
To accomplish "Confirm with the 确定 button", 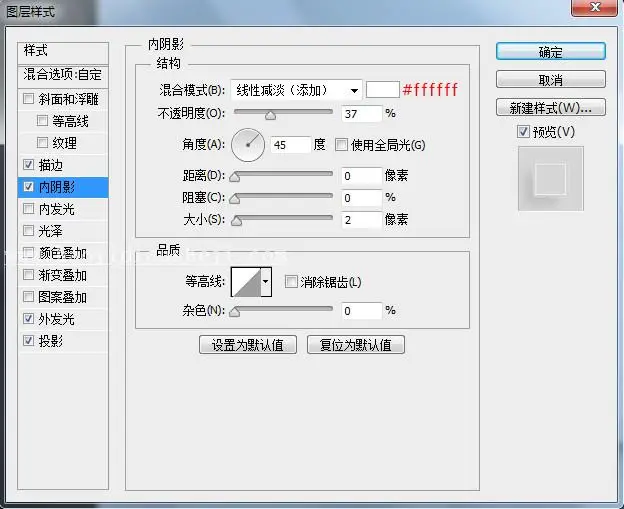I will 551,52.
